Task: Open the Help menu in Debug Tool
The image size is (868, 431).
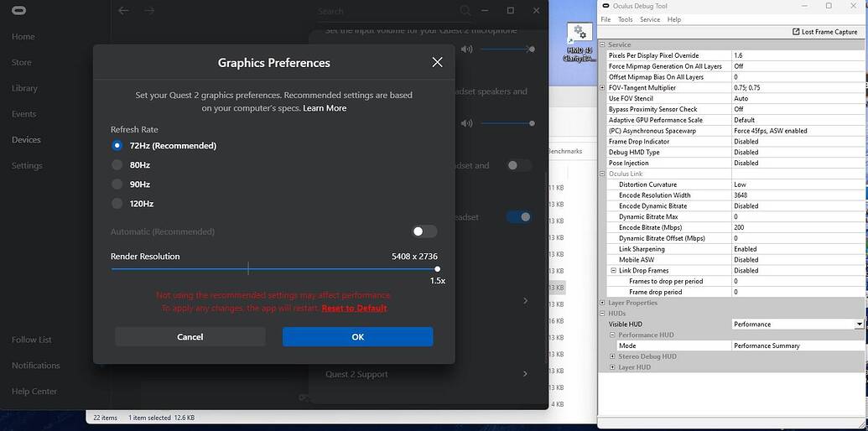Action: point(673,19)
